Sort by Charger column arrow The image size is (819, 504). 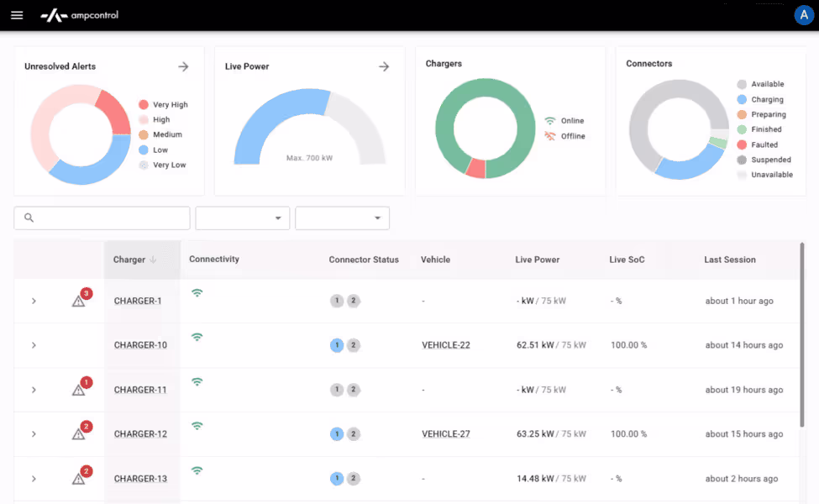(153, 260)
